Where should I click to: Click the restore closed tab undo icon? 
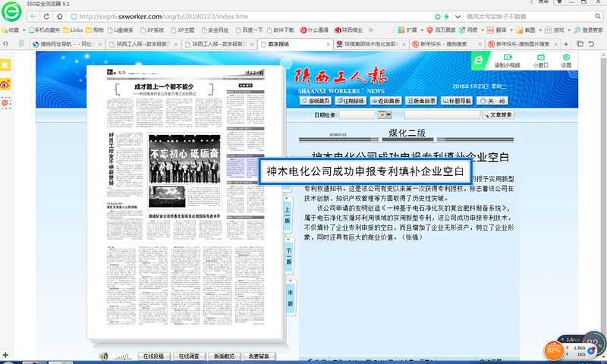click(591, 44)
